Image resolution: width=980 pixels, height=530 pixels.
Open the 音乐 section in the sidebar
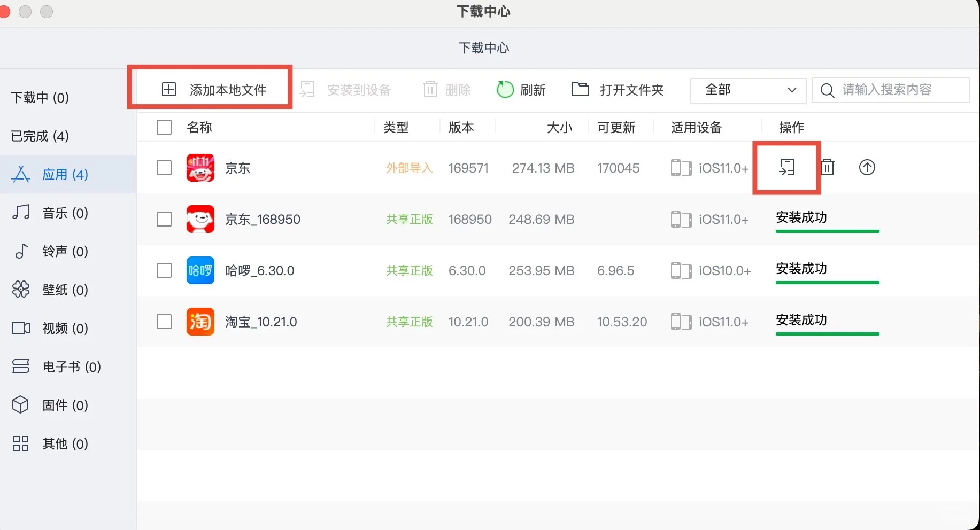click(x=64, y=213)
